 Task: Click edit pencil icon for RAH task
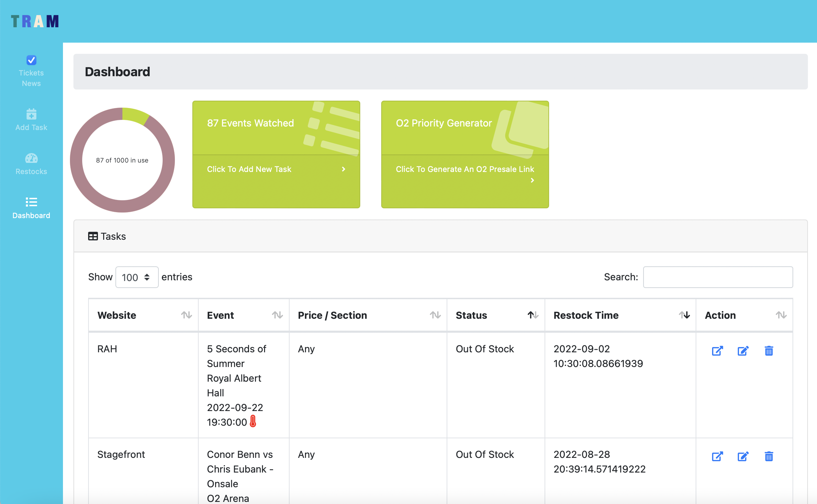(x=743, y=351)
